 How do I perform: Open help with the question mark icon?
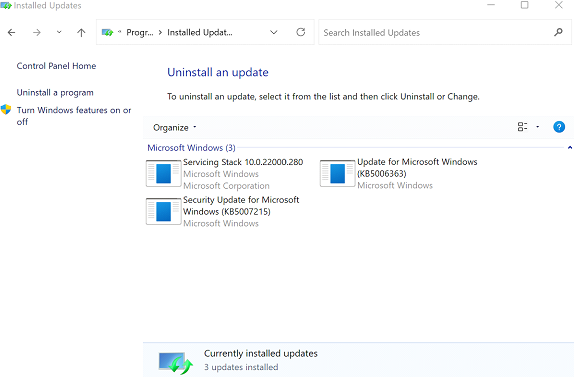(x=559, y=127)
